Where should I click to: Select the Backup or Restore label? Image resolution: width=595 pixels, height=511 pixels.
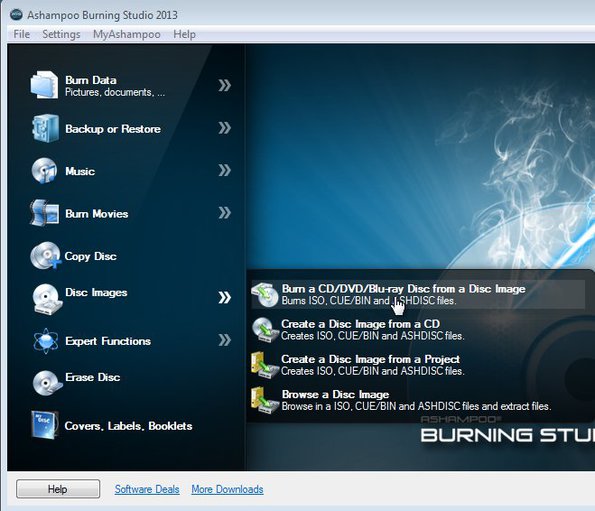113,129
